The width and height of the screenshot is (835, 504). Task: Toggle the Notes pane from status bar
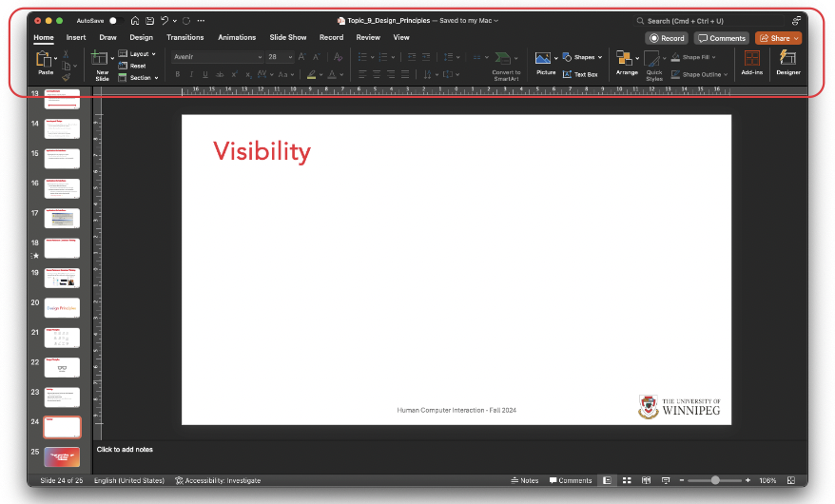coord(525,480)
